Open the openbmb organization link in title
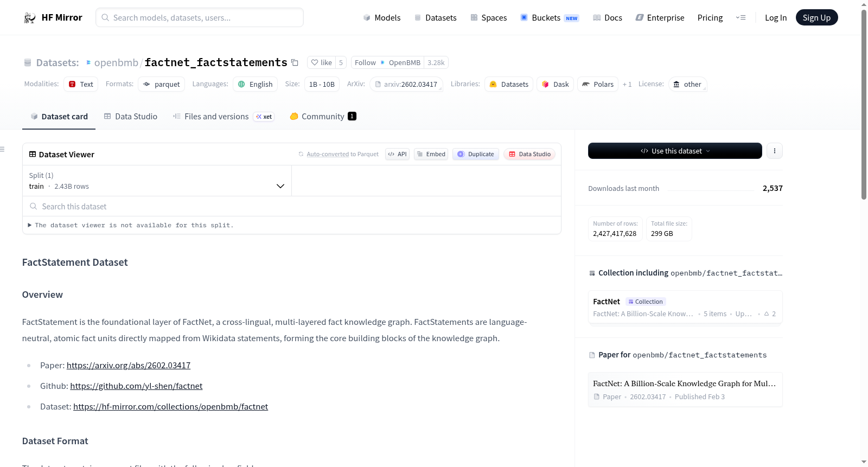This screenshot has height=467, width=868. tap(116, 62)
